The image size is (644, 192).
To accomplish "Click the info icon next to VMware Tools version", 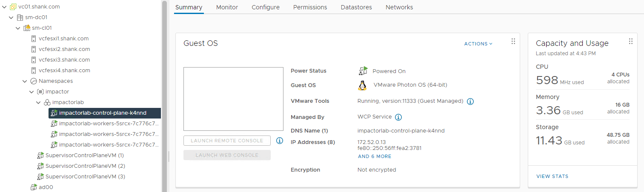I will click(470, 102).
